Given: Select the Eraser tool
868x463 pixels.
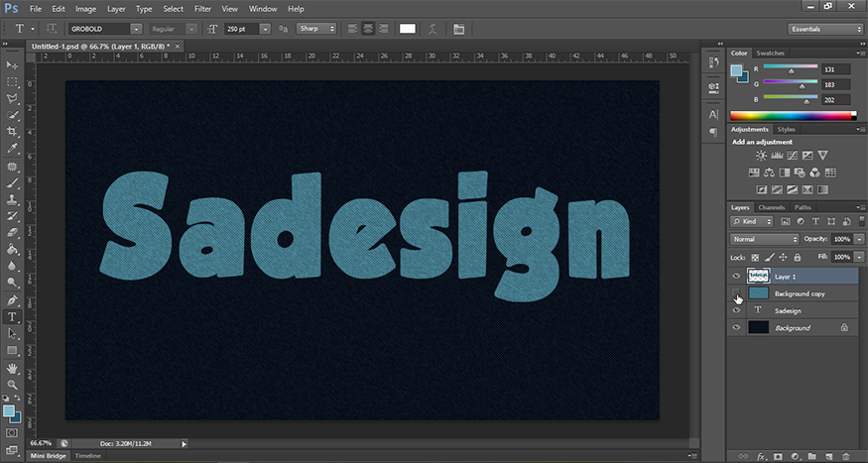Looking at the screenshot, I should coord(12,233).
